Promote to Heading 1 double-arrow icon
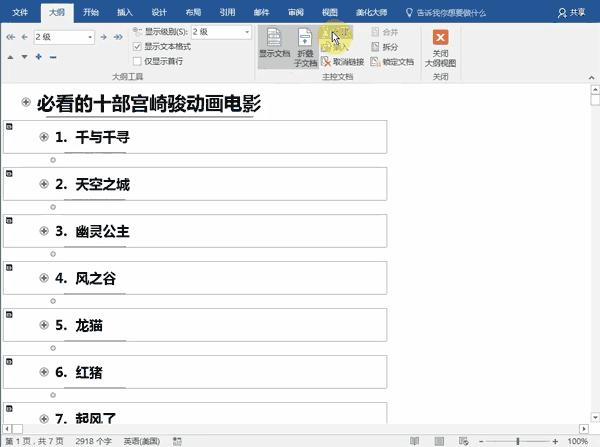This screenshot has height=447, width=600. point(10,37)
